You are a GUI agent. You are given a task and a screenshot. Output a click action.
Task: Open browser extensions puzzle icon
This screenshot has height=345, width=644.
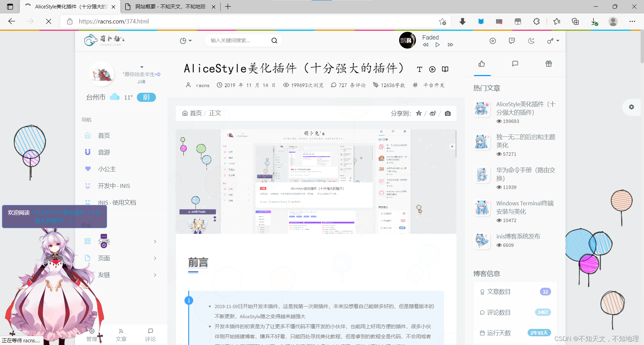click(x=536, y=21)
